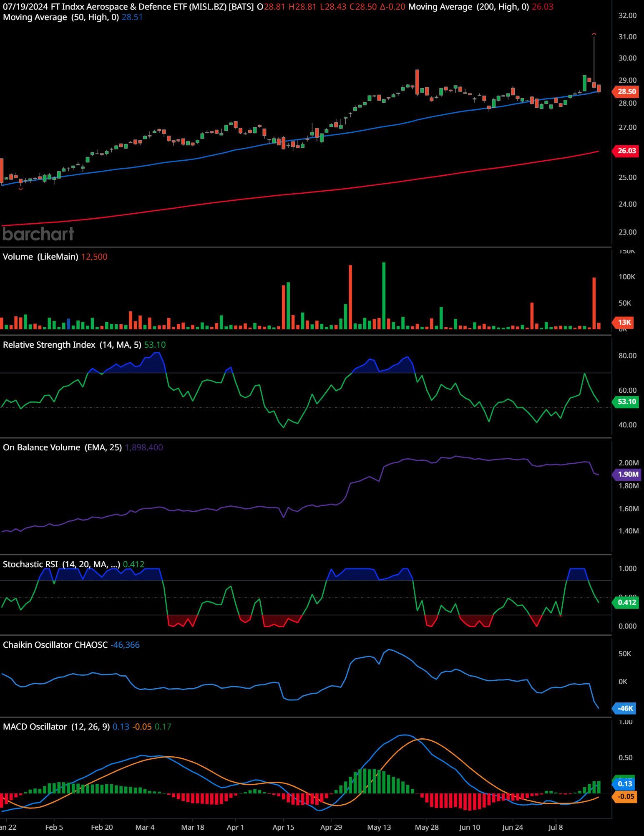Click the 'Jul 8' date axis label

coord(556,827)
